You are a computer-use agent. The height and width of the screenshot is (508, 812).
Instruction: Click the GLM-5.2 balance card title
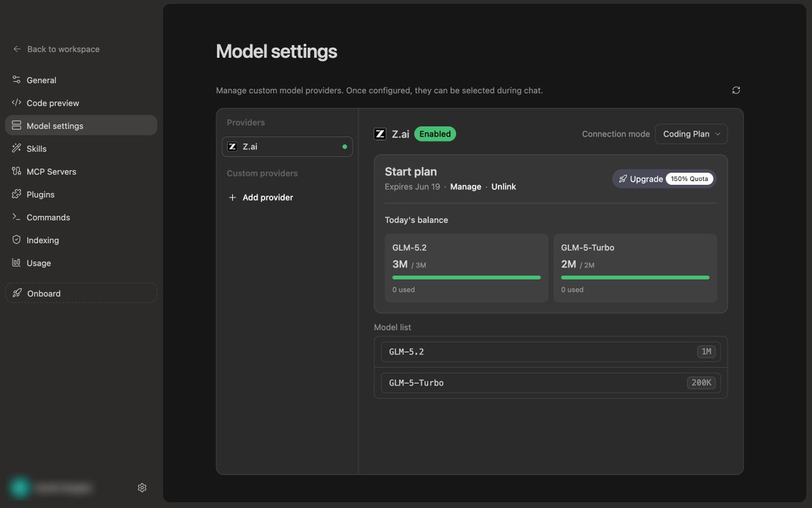(409, 248)
